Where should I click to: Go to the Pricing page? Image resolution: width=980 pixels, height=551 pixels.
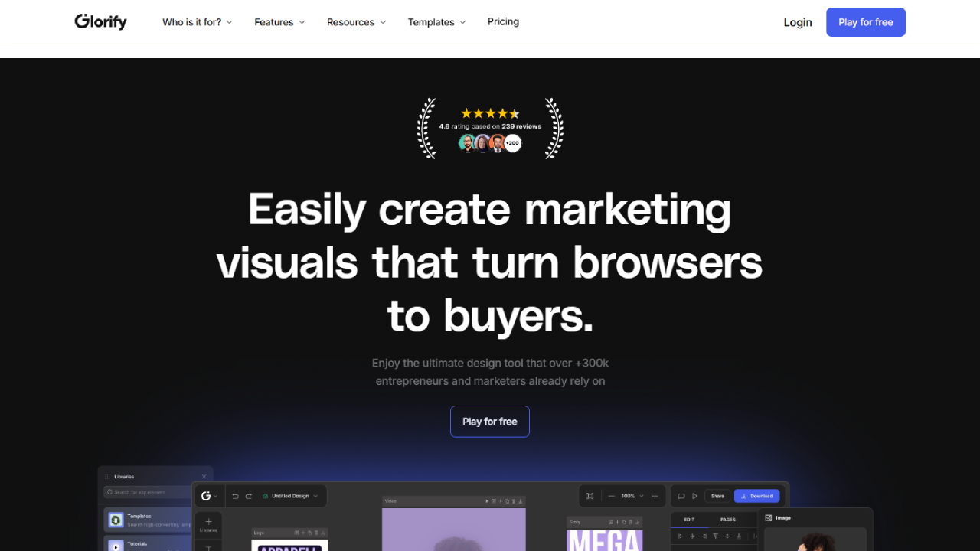pyautogui.click(x=503, y=21)
